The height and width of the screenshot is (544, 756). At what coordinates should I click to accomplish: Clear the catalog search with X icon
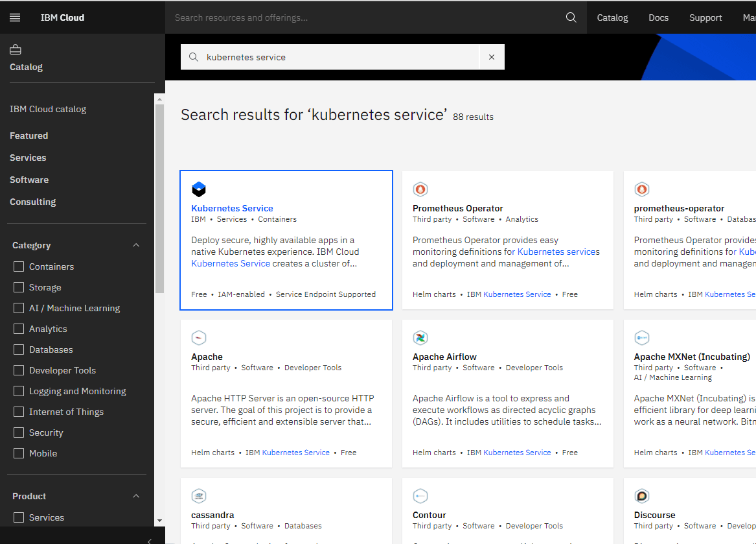coord(492,57)
